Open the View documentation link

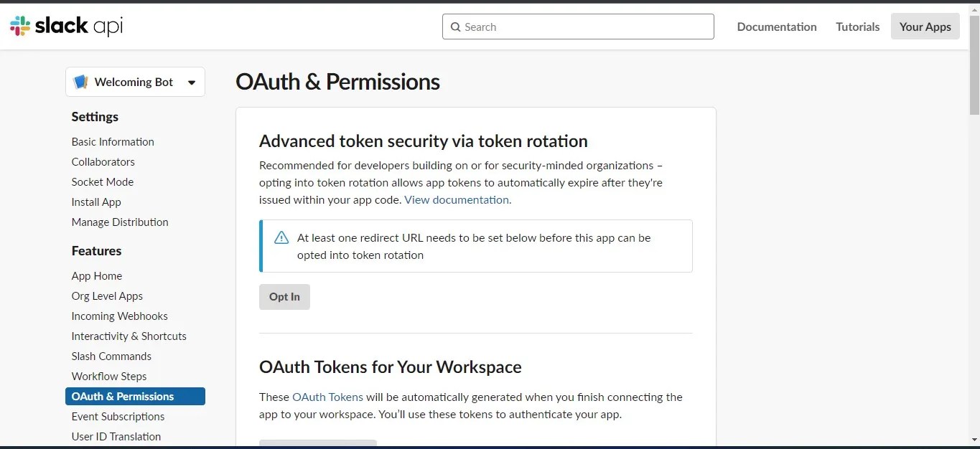point(457,199)
